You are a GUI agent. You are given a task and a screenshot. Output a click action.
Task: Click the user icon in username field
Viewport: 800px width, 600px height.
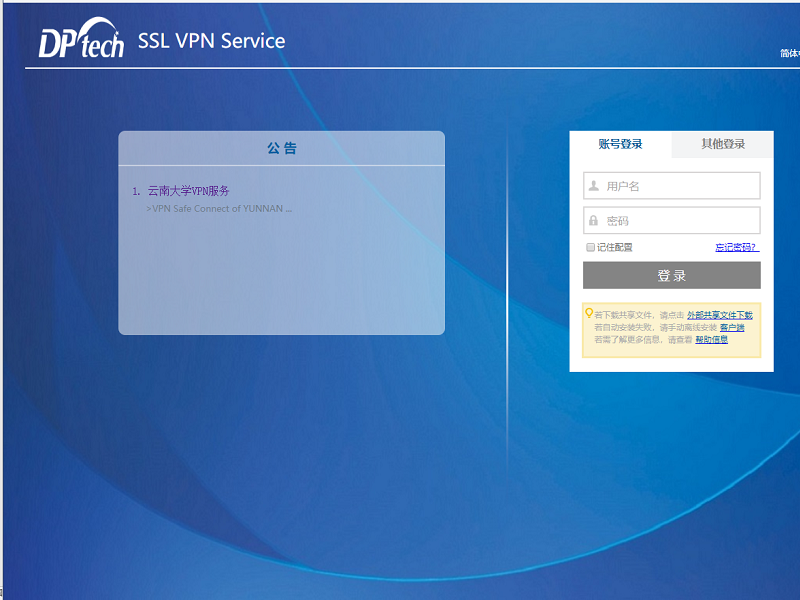click(594, 186)
